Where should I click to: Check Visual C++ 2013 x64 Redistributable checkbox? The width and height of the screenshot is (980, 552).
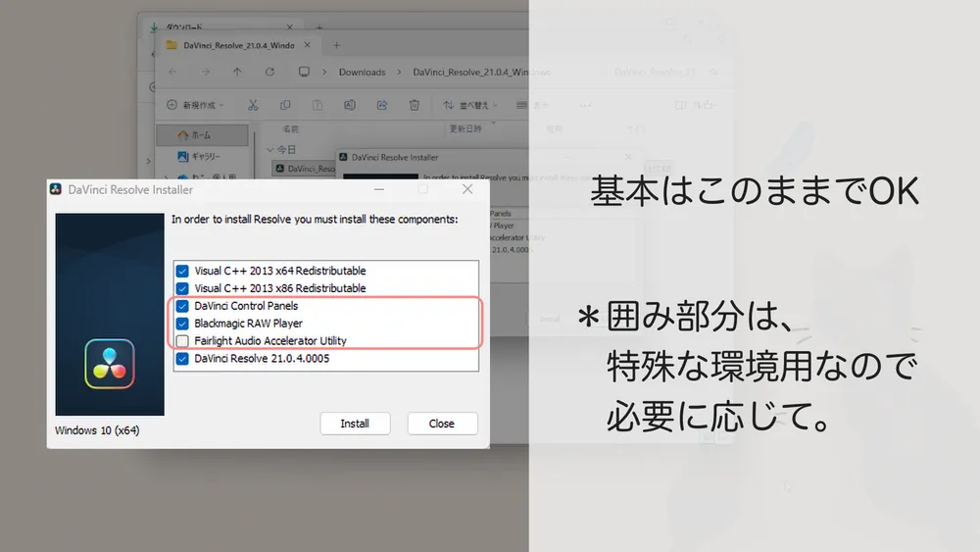point(182,271)
